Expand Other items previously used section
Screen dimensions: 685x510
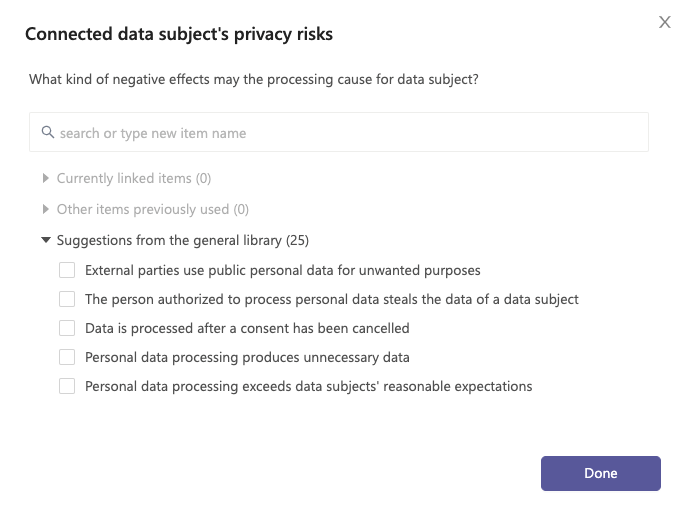45,209
